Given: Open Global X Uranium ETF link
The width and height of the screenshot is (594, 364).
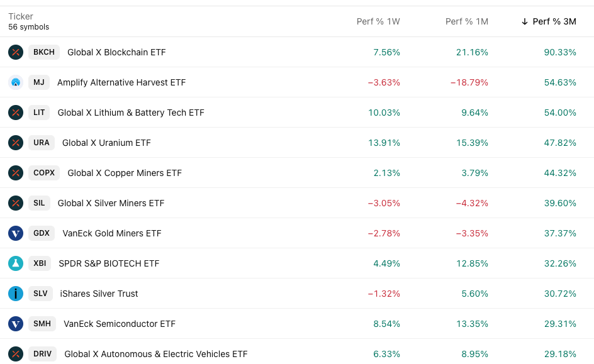Looking at the screenshot, I should coord(106,143).
